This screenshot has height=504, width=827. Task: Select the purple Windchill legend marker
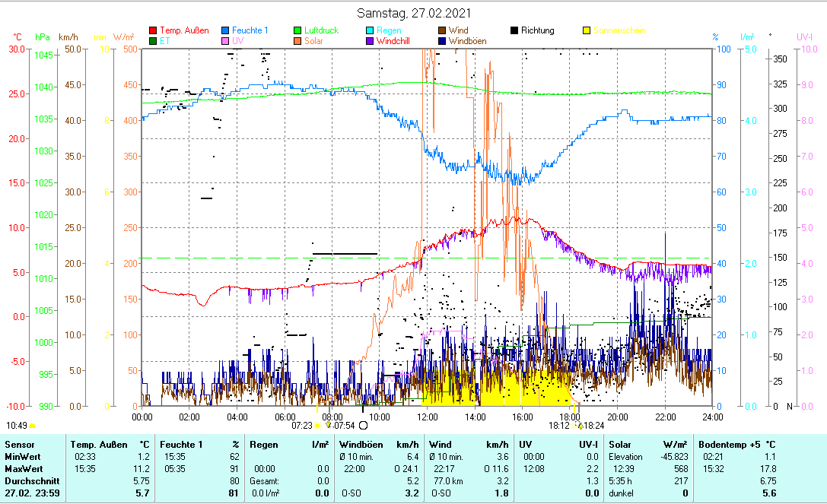[x=371, y=41]
